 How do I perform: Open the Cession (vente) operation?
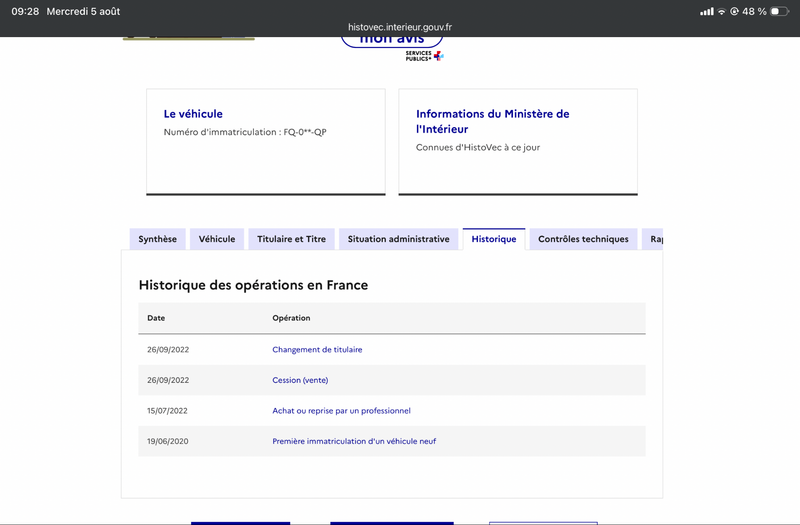tap(300, 380)
